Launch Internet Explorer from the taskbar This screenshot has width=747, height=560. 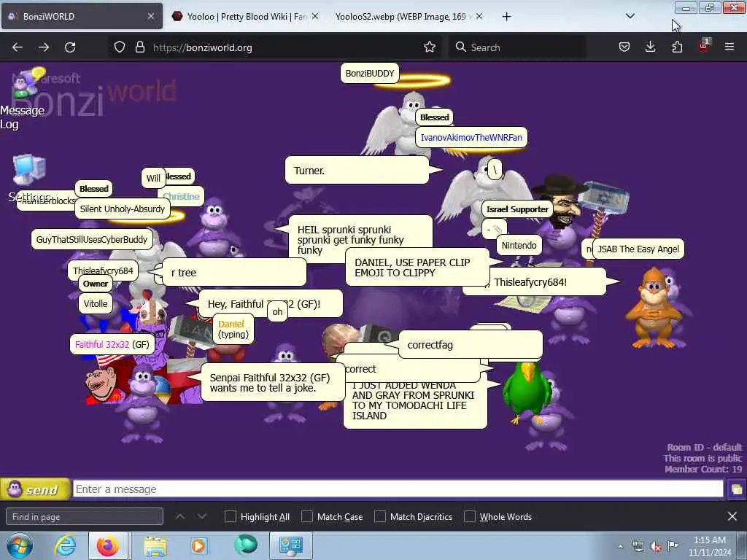[x=65, y=545]
